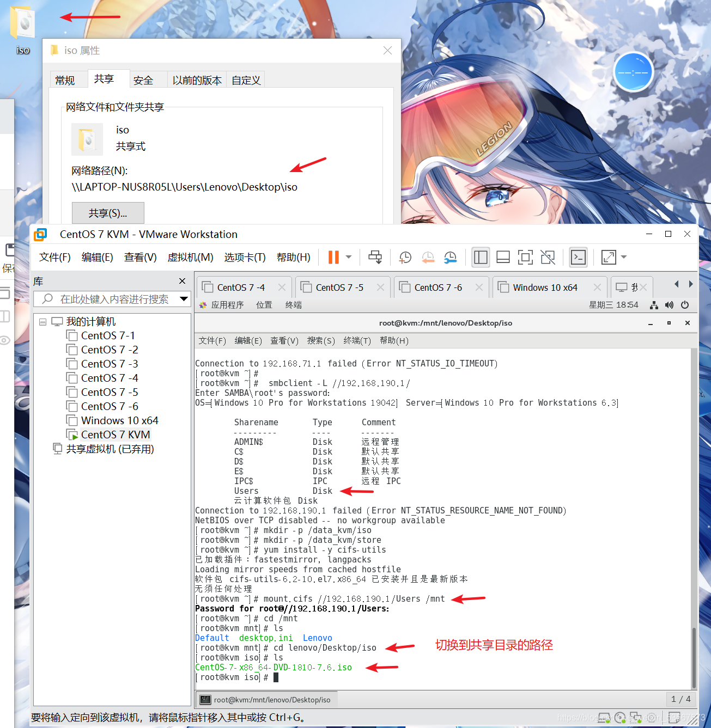Click the 共享(S)... button
The image size is (711, 728).
108,213
